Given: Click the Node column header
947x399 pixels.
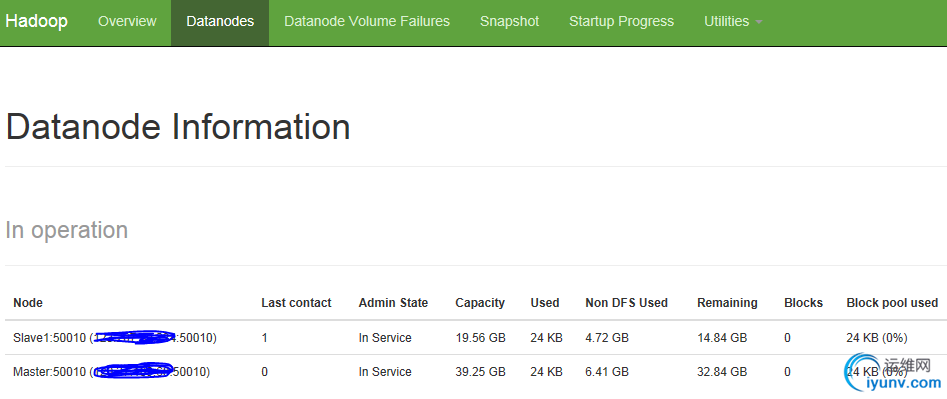Looking at the screenshot, I should point(28,303).
